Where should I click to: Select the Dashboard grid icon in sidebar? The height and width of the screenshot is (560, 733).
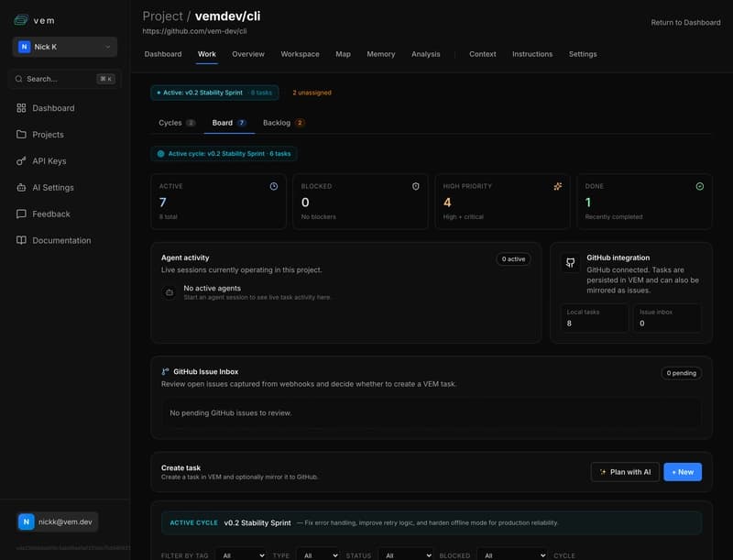20,108
